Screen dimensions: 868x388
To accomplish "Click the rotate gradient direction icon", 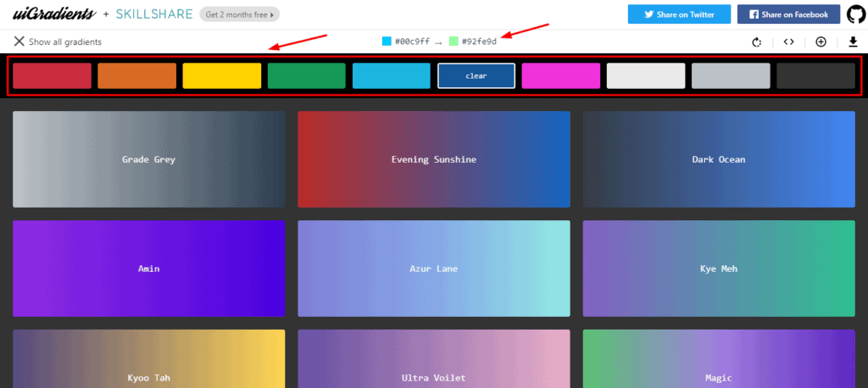I will tap(757, 42).
